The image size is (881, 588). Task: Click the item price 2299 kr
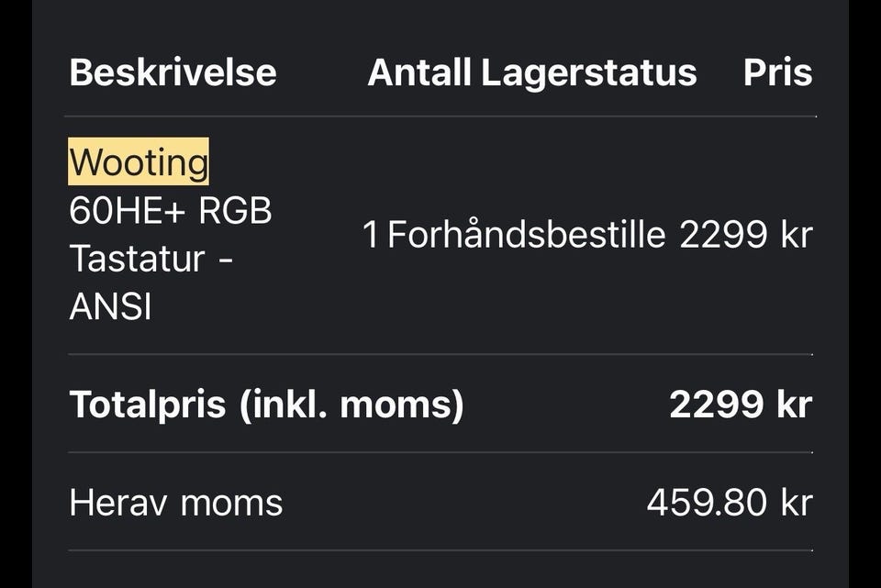pos(746,234)
